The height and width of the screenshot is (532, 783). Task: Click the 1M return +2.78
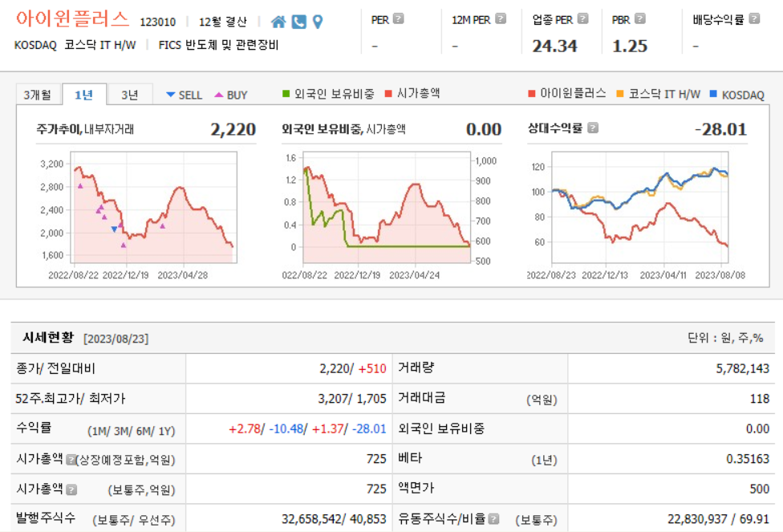pos(245,429)
